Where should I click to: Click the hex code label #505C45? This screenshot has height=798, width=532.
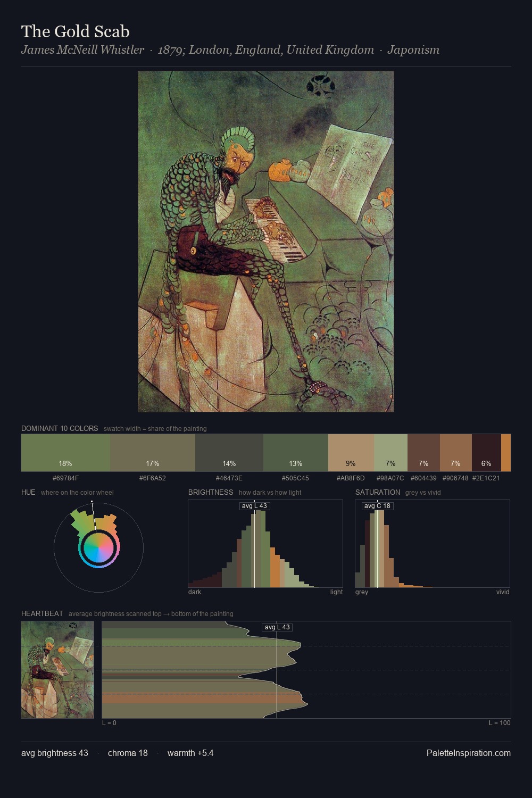[296, 478]
